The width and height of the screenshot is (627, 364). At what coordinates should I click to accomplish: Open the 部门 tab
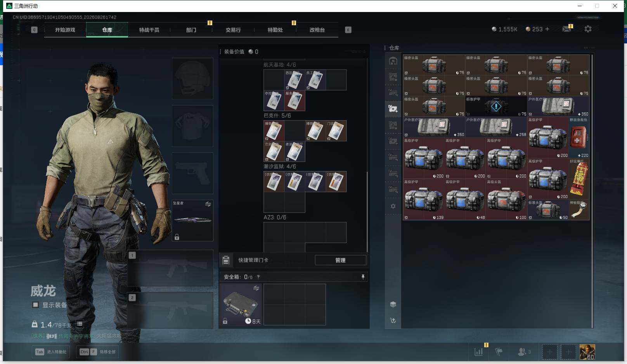coord(191,30)
